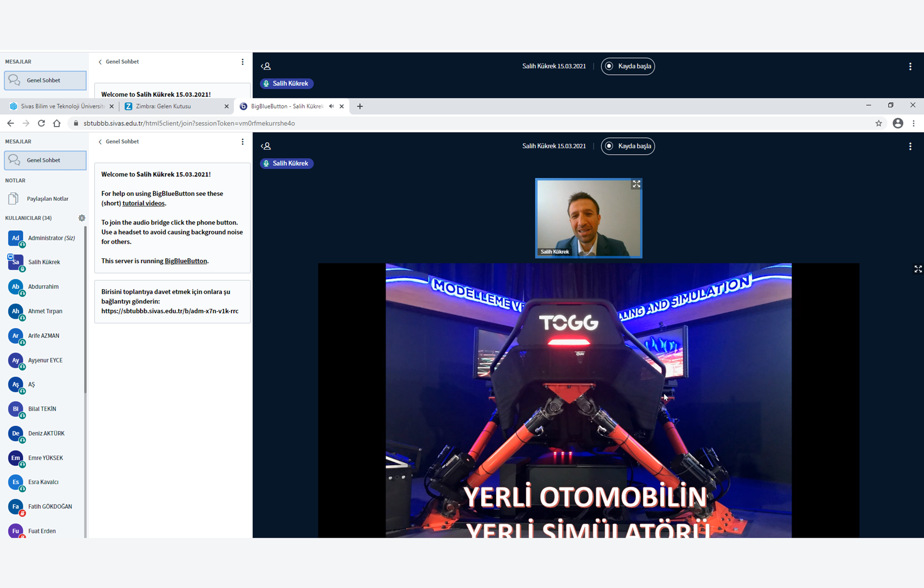Toggle user list with person icon in lower window
The width and height of the screenshot is (924, 588).
(x=266, y=146)
